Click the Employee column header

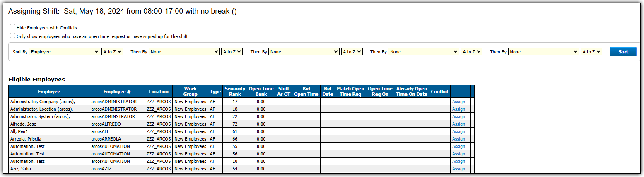[49, 92]
